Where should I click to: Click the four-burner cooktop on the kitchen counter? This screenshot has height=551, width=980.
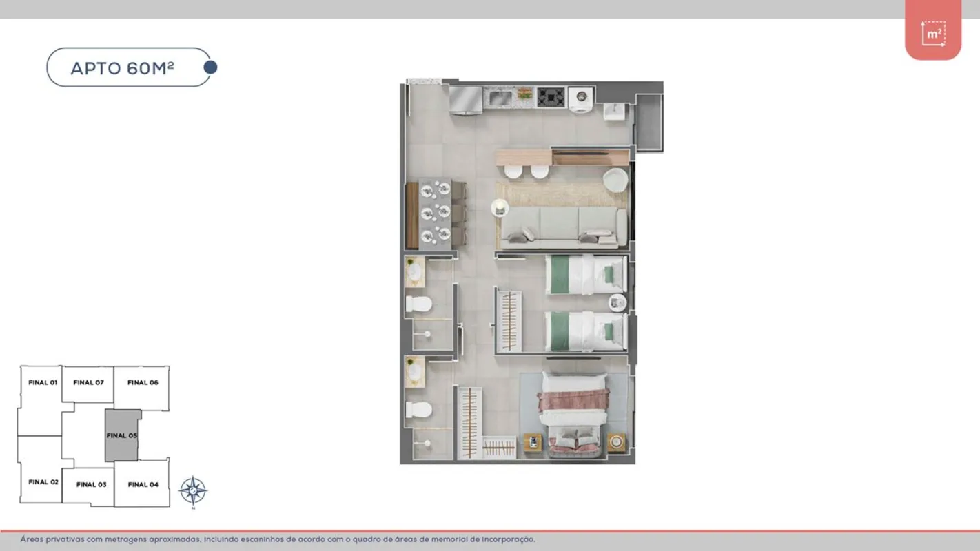coord(551,97)
